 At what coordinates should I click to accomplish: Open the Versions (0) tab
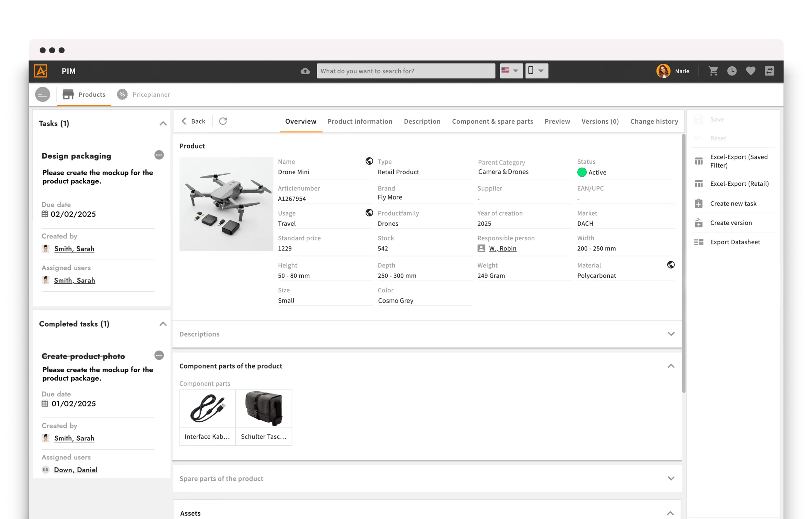[x=600, y=121]
